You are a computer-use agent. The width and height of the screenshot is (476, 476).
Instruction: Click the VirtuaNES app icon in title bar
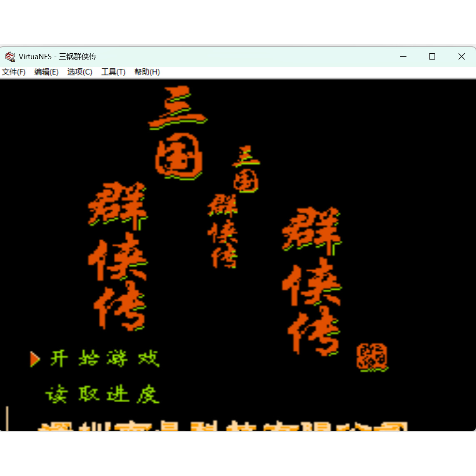pyautogui.click(x=10, y=56)
